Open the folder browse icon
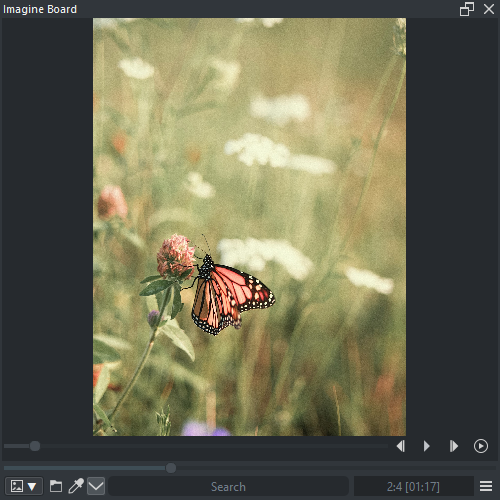 (x=56, y=486)
